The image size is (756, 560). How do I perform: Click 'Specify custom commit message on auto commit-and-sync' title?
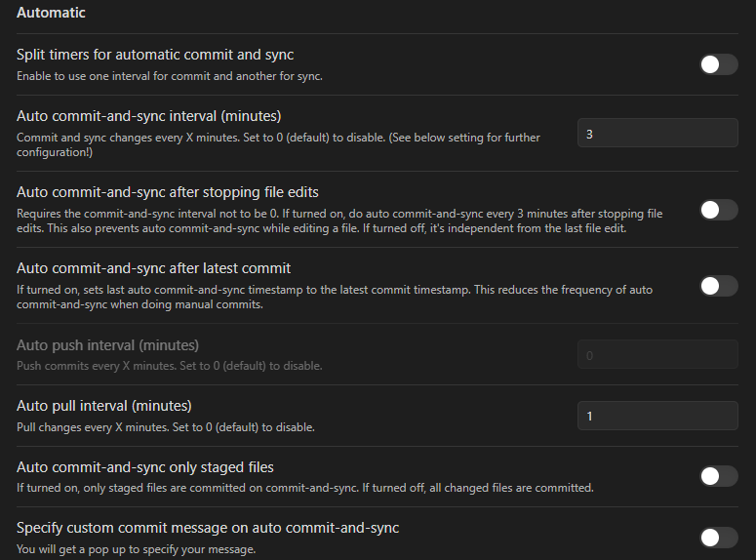tap(208, 528)
